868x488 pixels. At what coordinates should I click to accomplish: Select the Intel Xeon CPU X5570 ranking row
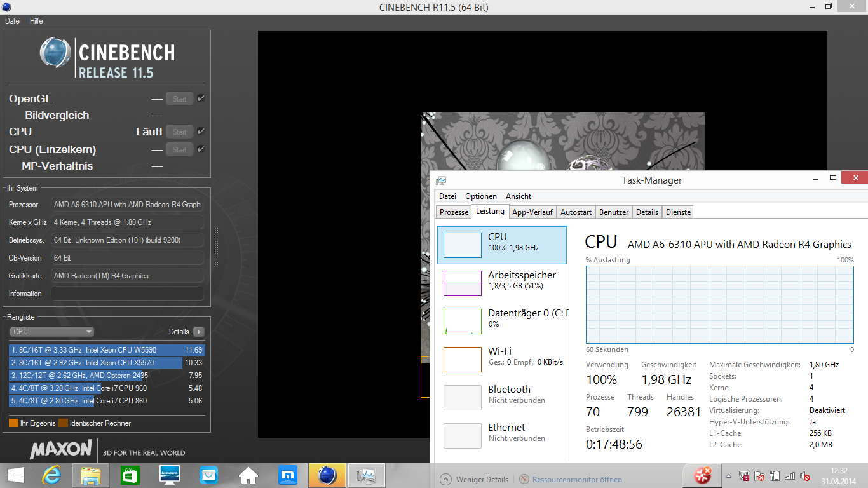tap(107, 363)
